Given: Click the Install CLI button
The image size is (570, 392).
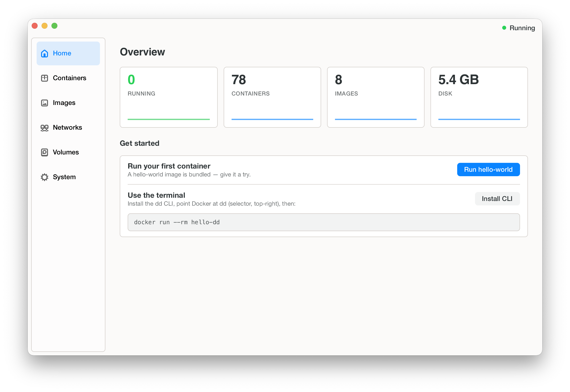Looking at the screenshot, I should [x=497, y=199].
